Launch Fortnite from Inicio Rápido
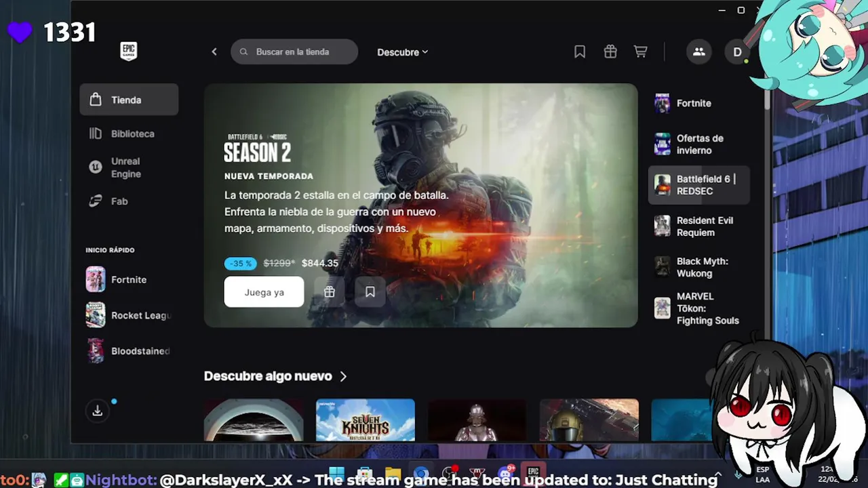This screenshot has height=488, width=868. point(129,279)
